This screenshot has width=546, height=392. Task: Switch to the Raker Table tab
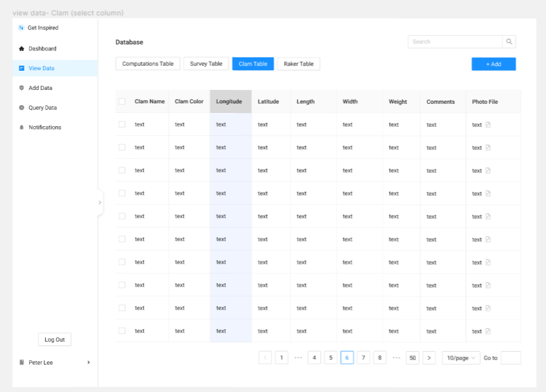coord(298,64)
